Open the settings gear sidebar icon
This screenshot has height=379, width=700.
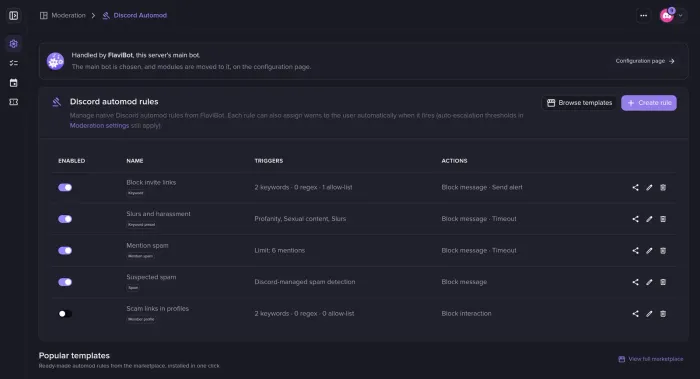(x=13, y=44)
